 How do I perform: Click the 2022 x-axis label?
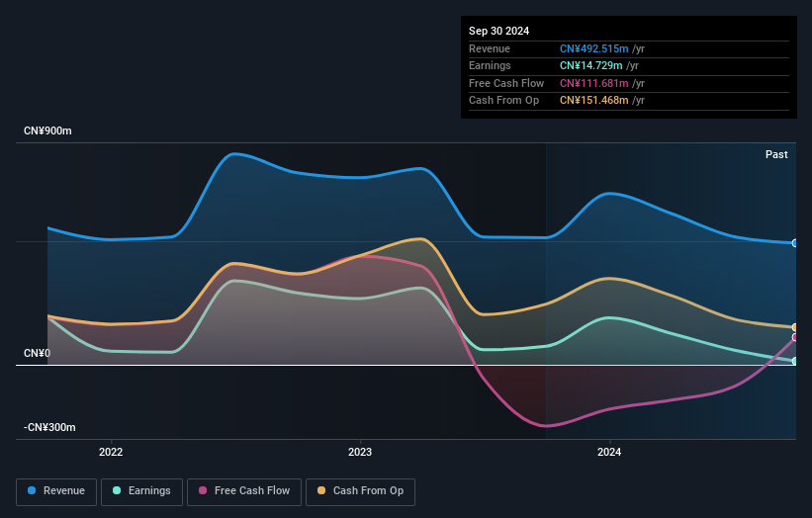(111, 452)
